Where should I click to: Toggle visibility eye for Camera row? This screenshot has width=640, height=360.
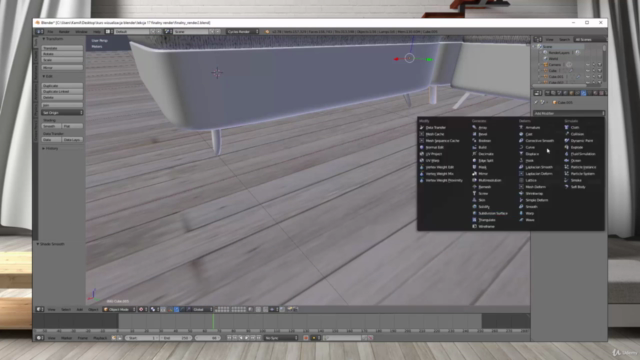point(588,64)
